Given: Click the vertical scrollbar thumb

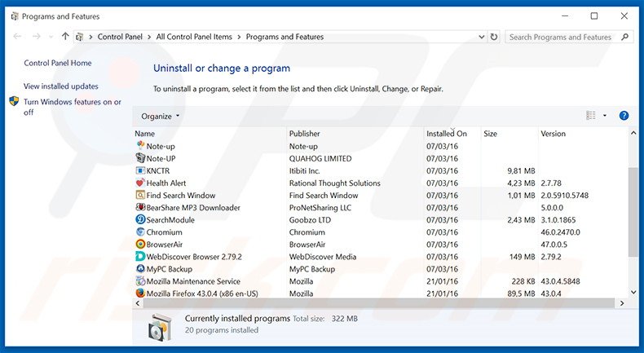Looking at the screenshot, I should coord(633,212).
